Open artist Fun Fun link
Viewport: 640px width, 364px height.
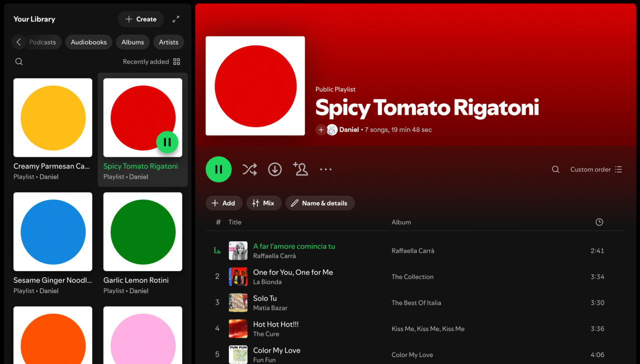click(264, 360)
